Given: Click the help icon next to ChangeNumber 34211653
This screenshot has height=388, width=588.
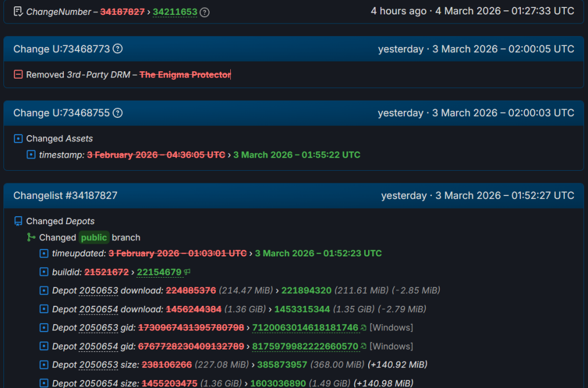Looking at the screenshot, I should point(204,12).
